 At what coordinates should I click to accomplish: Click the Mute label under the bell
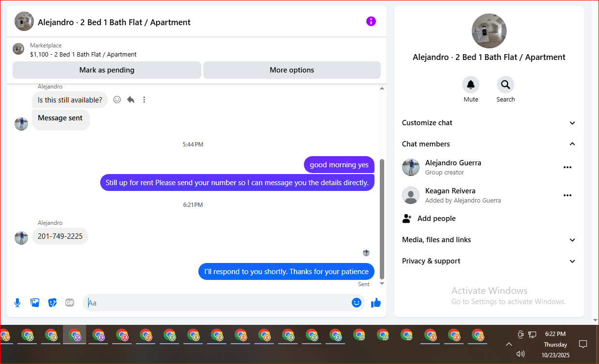[x=471, y=100]
